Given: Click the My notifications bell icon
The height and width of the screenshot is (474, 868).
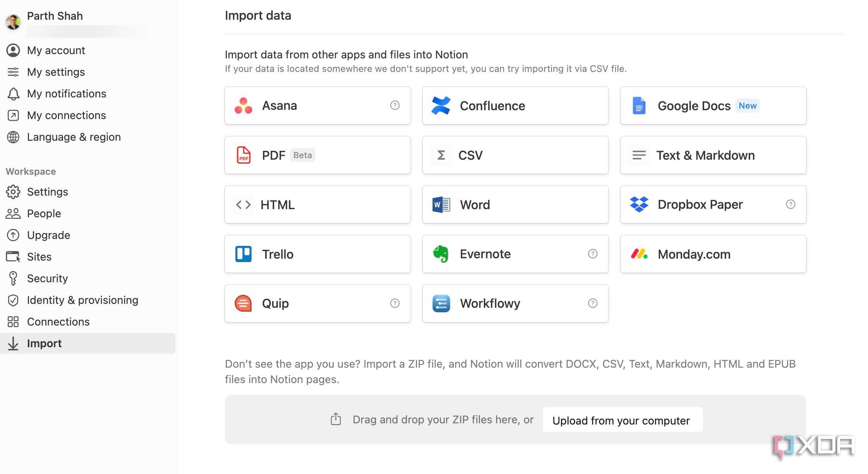Looking at the screenshot, I should (x=13, y=94).
